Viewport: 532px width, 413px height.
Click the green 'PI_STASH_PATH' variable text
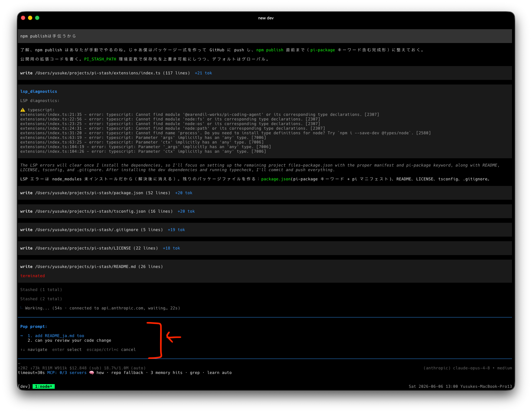tap(100, 59)
